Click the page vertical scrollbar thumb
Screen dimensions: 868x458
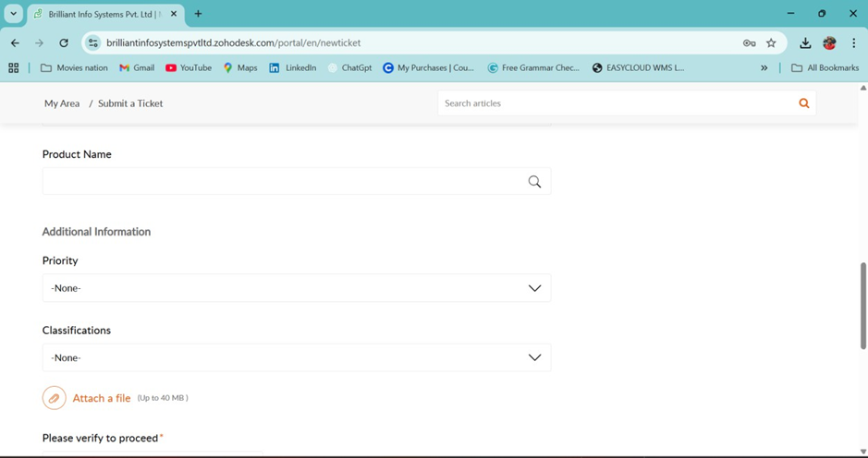click(863, 305)
